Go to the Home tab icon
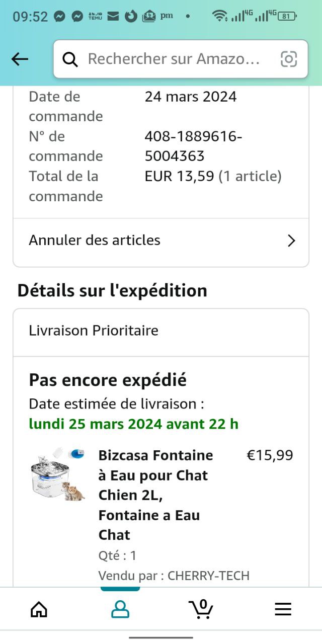 click(x=39, y=609)
